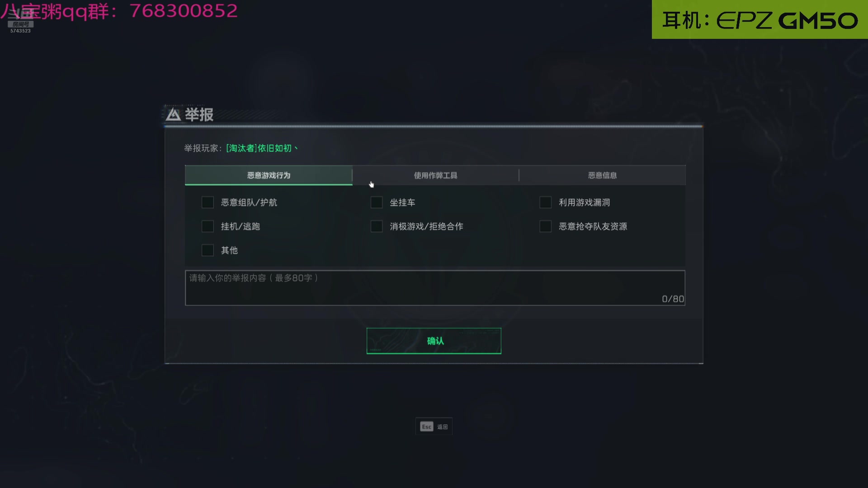Click the 0/80 character counter
This screenshot has width=868, height=488.
(673, 299)
